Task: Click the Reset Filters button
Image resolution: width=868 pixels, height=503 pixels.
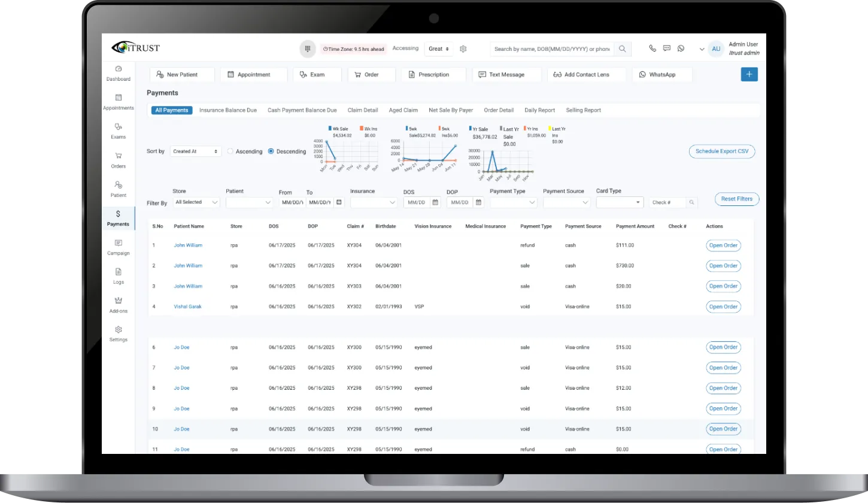Action: click(x=737, y=199)
